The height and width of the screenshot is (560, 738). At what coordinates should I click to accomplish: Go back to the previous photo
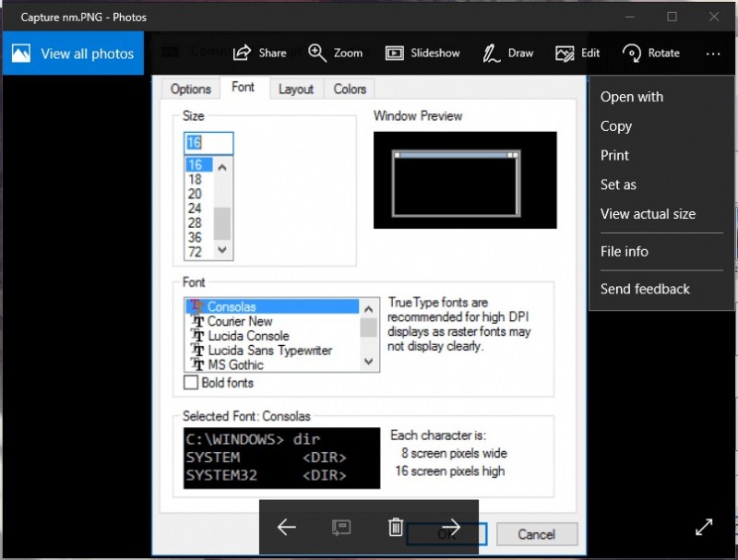click(x=286, y=528)
